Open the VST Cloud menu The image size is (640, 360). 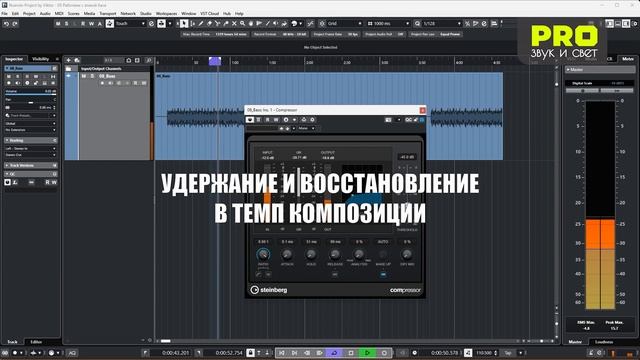209,13
